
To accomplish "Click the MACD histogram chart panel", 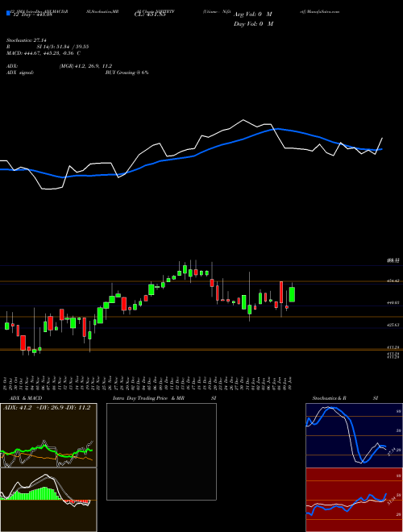I will (x=48, y=500).
